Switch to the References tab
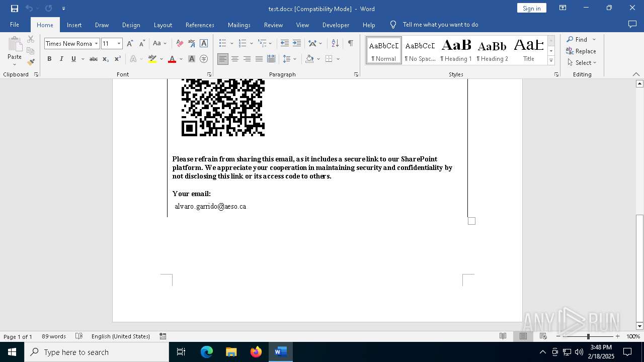The image size is (644, 362). (200, 25)
